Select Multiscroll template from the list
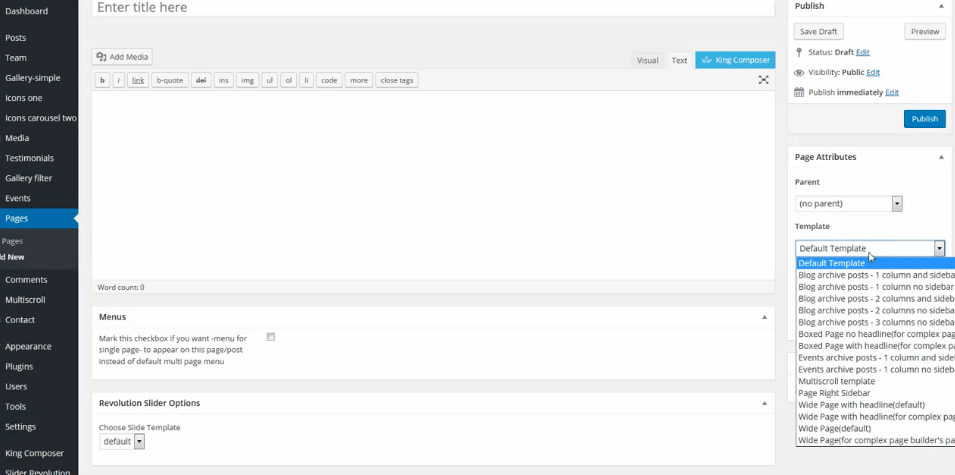This screenshot has height=475, width=955. click(837, 381)
